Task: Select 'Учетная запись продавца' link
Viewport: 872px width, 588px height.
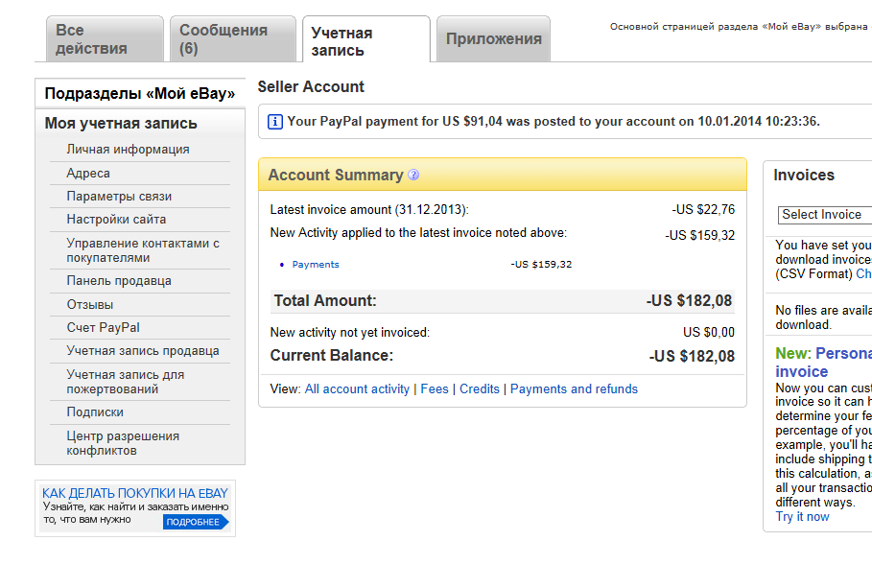Action: click(143, 351)
